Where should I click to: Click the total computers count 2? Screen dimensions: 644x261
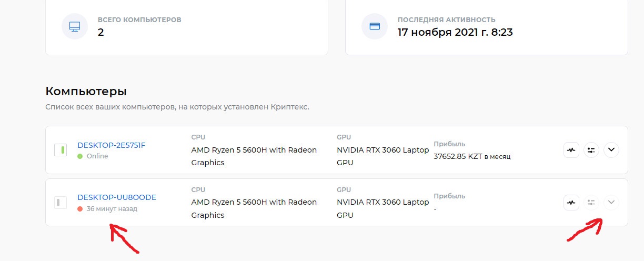[x=100, y=32]
